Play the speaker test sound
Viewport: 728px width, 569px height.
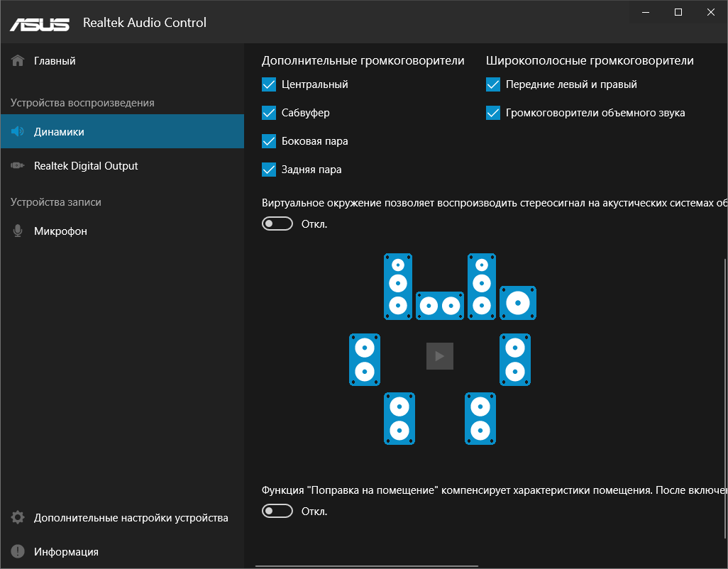[440, 356]
